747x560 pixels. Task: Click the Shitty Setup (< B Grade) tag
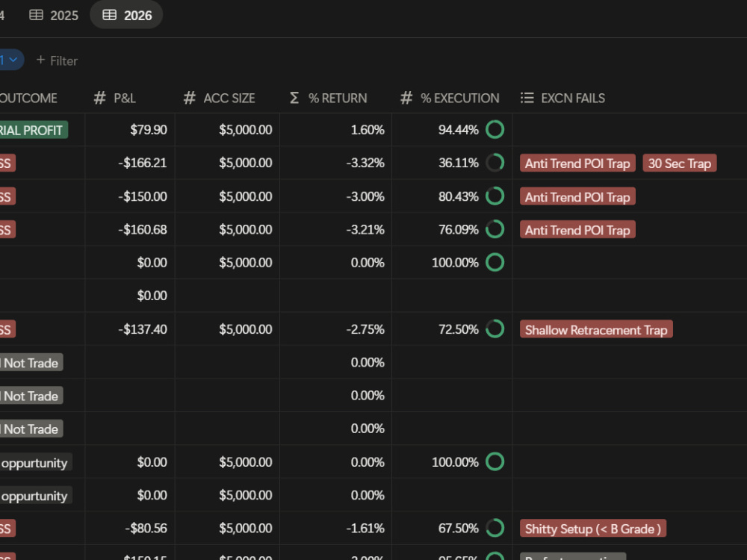click(593, 529)
